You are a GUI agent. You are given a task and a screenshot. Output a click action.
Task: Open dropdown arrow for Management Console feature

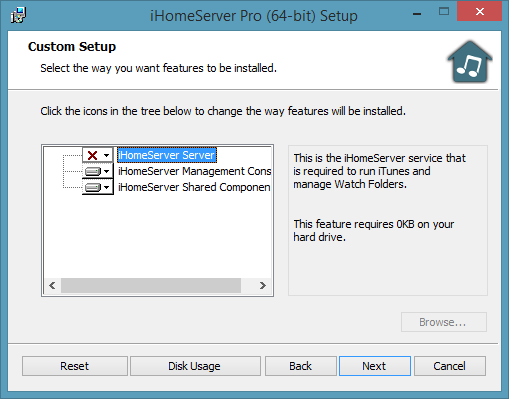(106, 171)
